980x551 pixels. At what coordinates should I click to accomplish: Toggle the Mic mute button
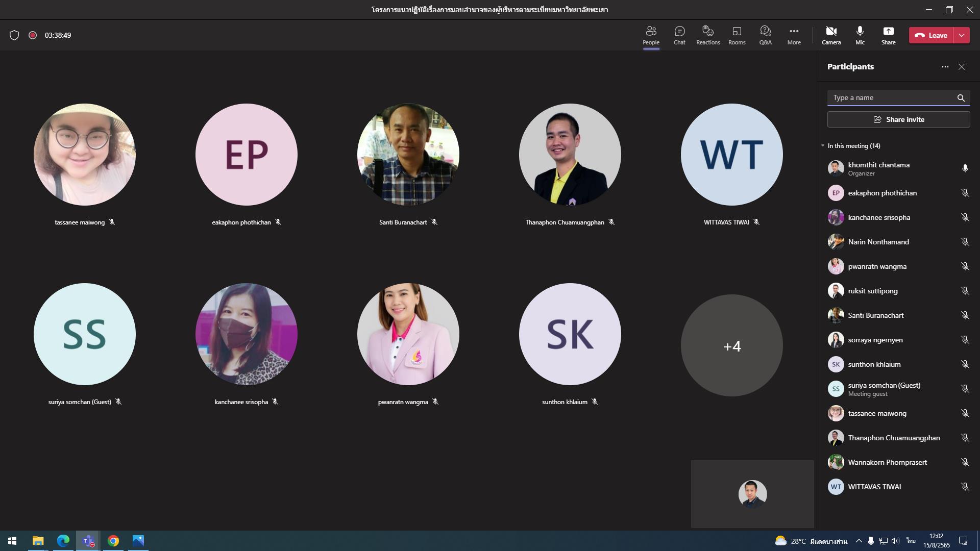[860, 36]
